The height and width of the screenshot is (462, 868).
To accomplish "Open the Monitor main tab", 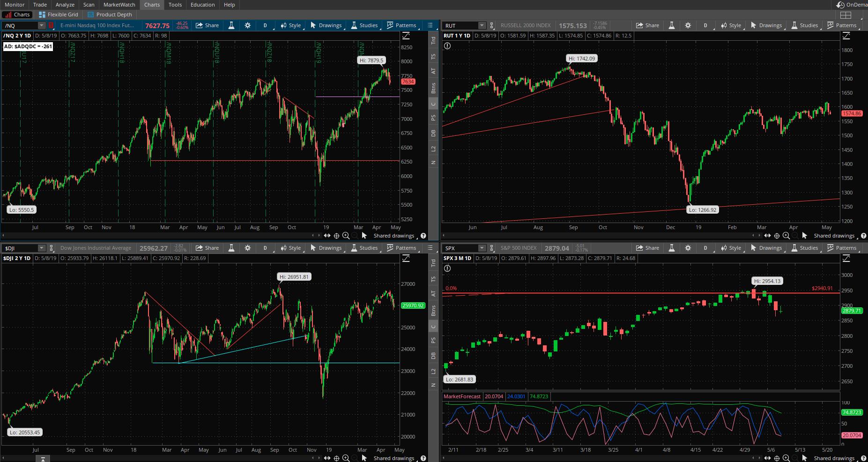I will 15,5.
